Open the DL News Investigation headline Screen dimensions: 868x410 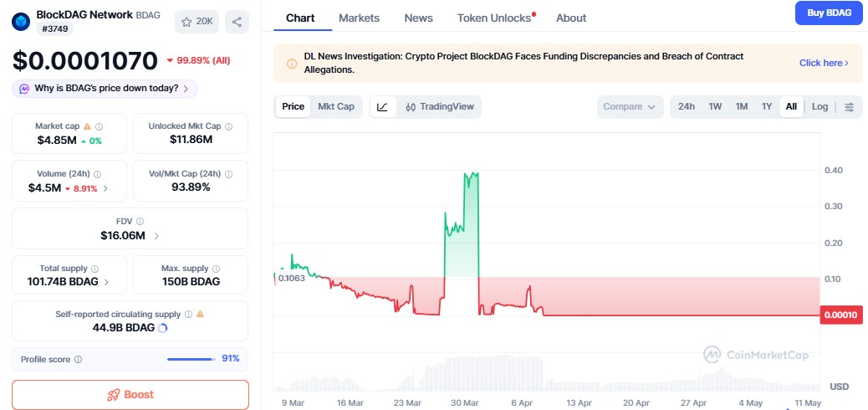point(523,63)
